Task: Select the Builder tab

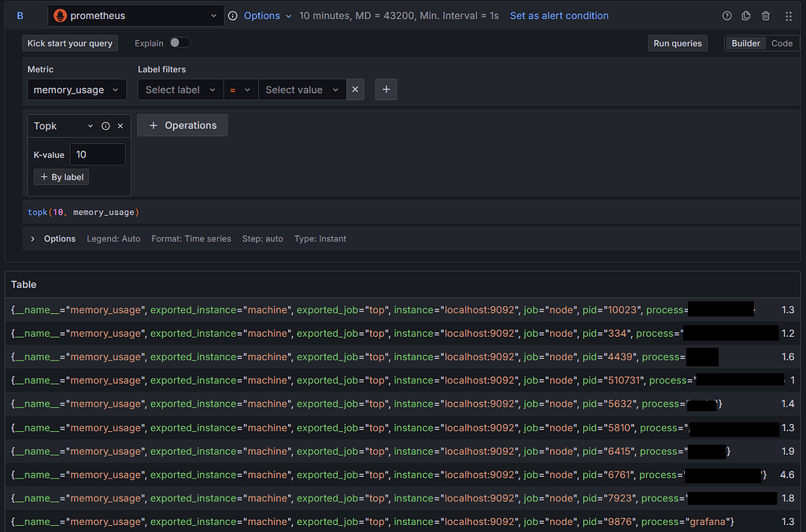Action: click(x=745, y=43)
